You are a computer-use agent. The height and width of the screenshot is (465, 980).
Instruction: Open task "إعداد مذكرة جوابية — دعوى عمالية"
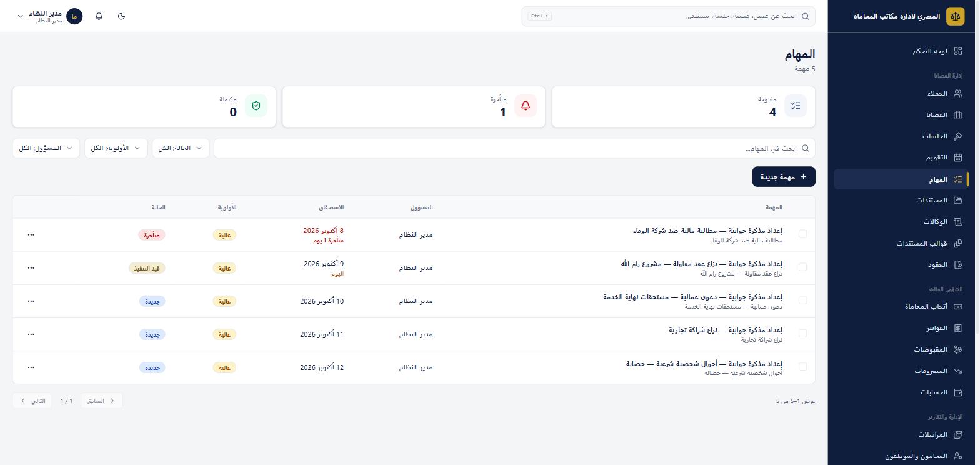click(x=692, y=297)
